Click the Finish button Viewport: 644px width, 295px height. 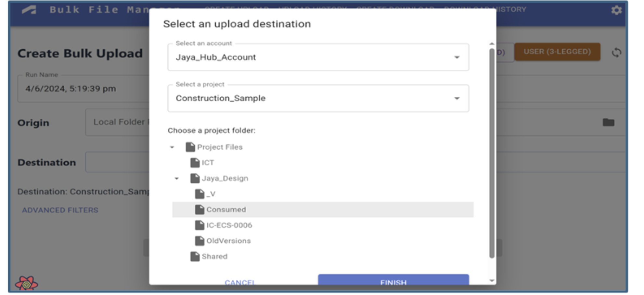point(393,281)
